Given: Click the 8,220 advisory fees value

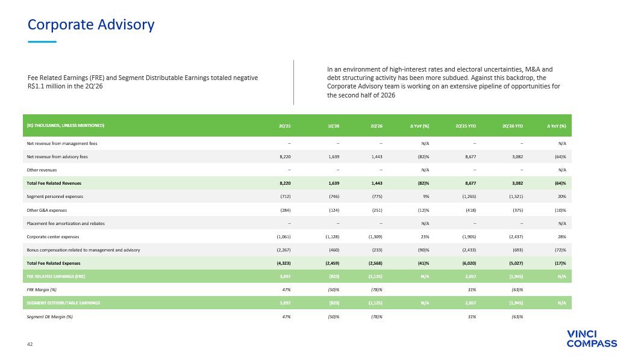Looking at the screenshot, I should 284,156.
